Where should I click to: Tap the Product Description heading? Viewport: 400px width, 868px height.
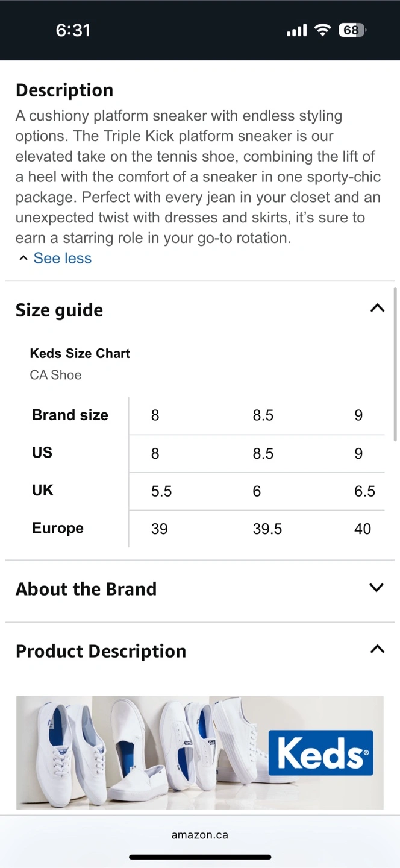click(101, 651)
